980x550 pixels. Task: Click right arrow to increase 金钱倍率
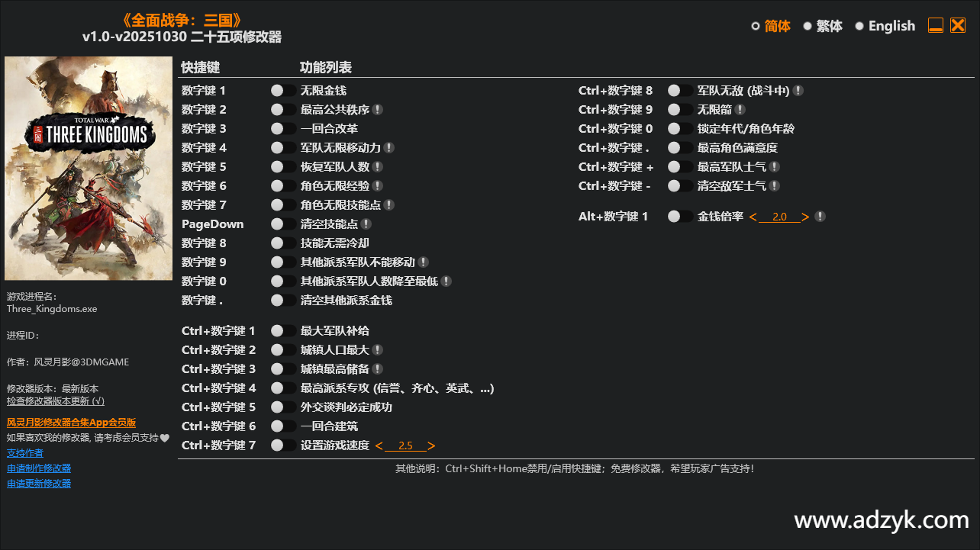tap(805, 216)
